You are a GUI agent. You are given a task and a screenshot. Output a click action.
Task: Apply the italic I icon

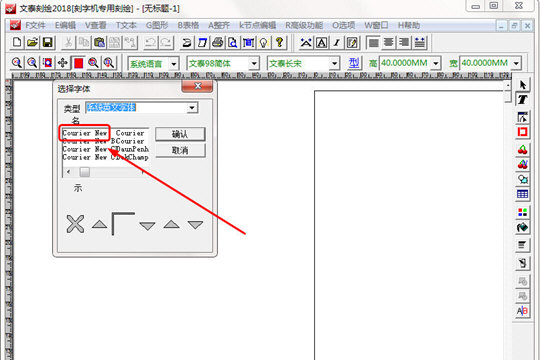[x=337, y=42]
